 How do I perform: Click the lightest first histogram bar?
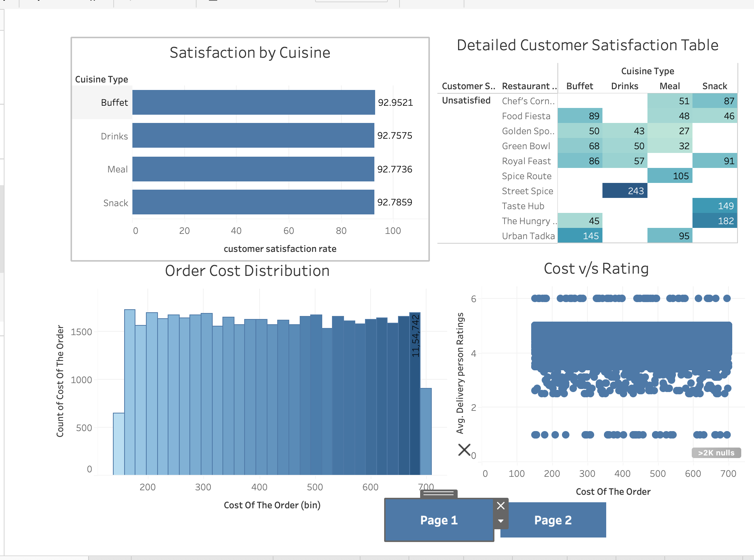click(x=119, y=444)
